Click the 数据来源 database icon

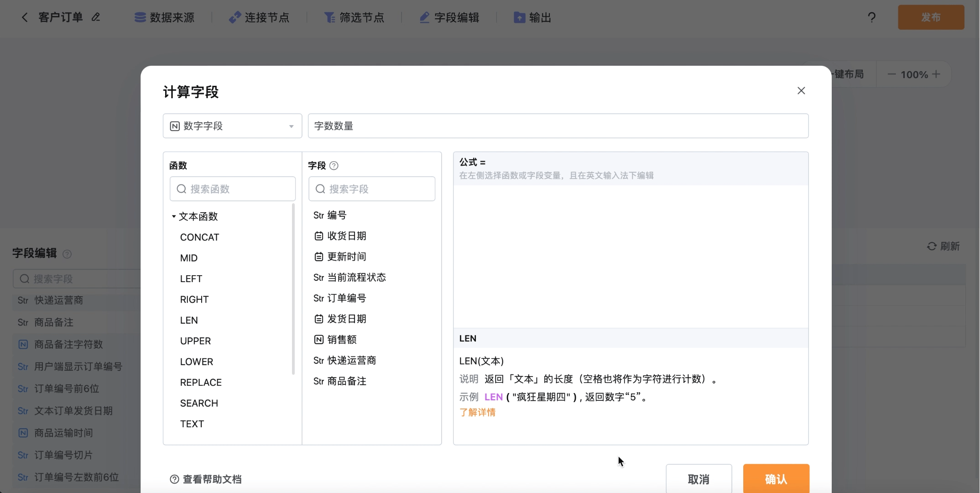point(140,17)
